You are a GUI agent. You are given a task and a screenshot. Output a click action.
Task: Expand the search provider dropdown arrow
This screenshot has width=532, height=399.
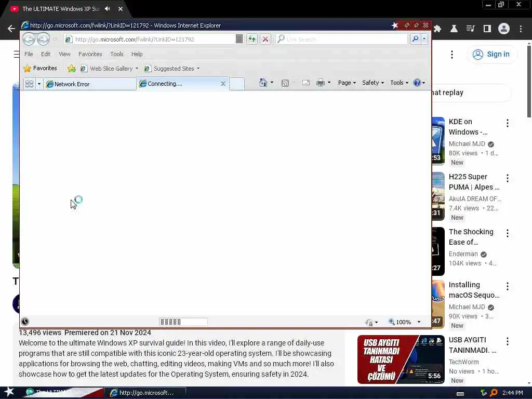pyautogui.click(x=424, y=39)
